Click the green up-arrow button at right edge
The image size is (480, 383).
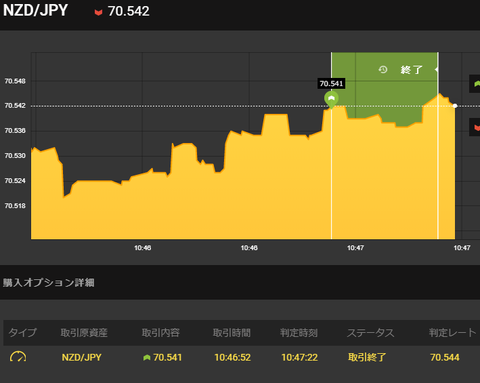click(476, 84)
